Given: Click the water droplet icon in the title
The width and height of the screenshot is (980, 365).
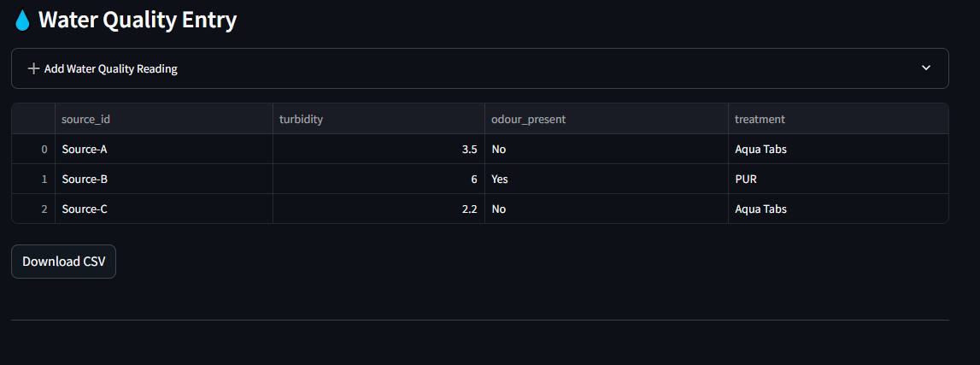Looking at the screenshot, I should [x=23, y=21].
